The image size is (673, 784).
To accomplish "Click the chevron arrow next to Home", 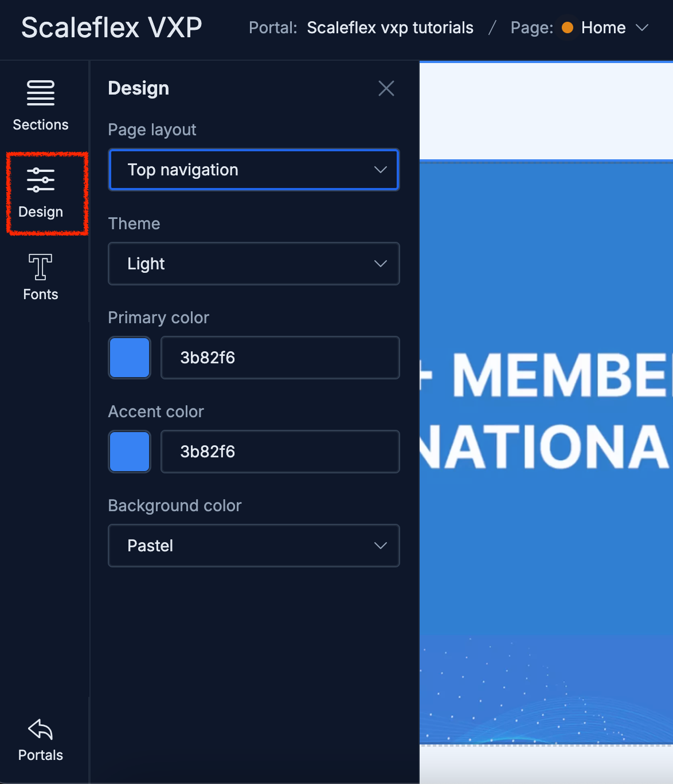I will tap(642, 28).
